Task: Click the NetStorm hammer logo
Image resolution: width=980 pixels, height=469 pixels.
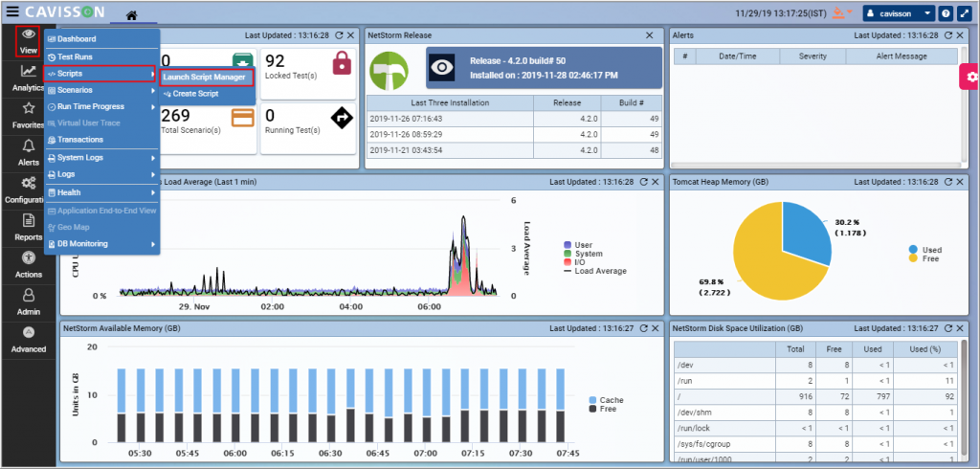Action: point(389,71)
